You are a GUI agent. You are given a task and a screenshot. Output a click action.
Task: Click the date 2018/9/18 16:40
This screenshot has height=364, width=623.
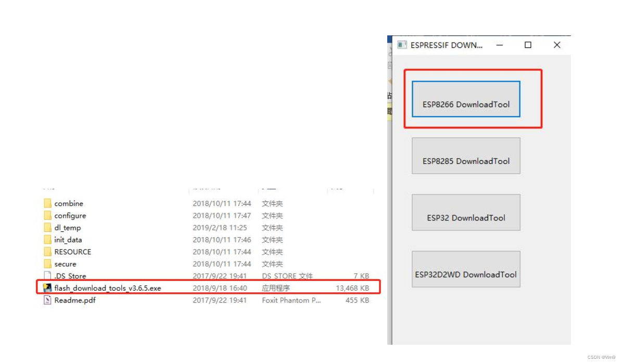point(220,288)
